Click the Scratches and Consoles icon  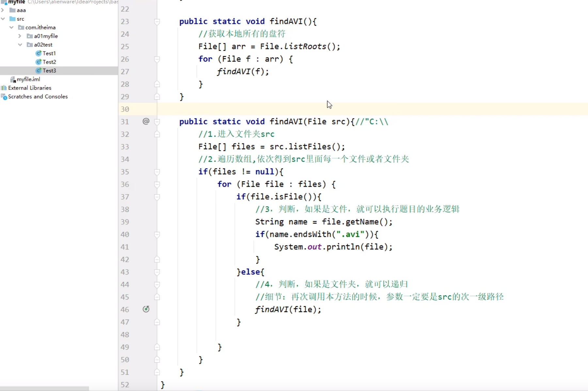(4, 97)
